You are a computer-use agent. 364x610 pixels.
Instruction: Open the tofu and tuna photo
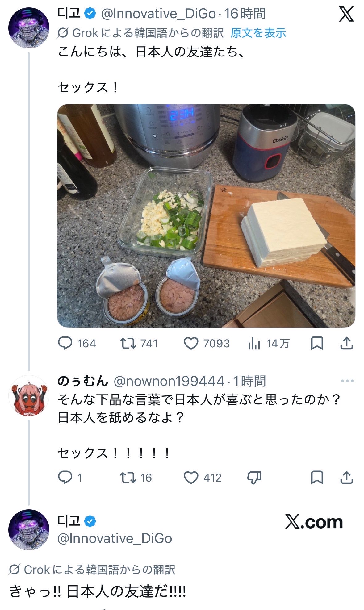[206, 215]
